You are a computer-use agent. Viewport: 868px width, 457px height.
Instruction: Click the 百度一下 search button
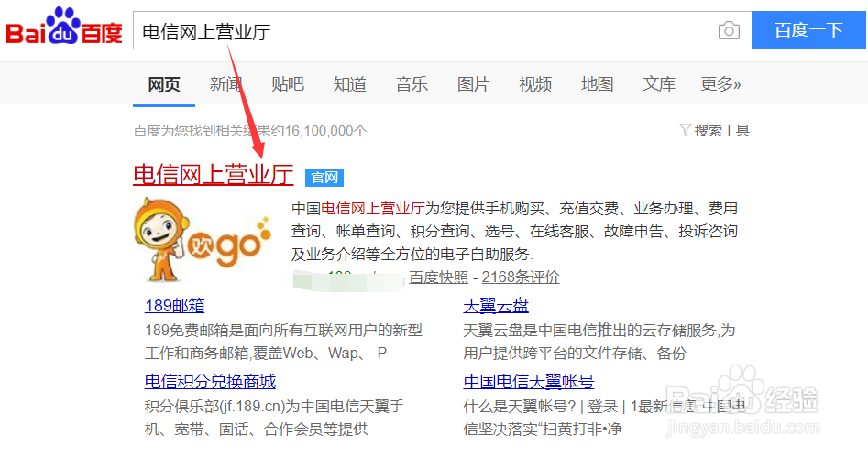(x=808, y=30)
